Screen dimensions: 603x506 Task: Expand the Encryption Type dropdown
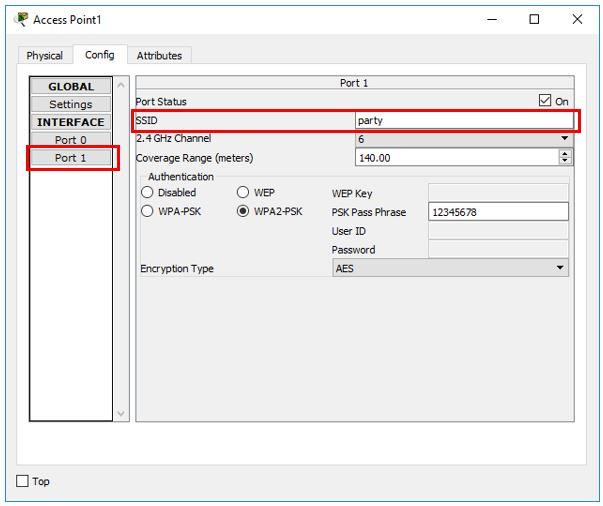(x=450, y=268)
